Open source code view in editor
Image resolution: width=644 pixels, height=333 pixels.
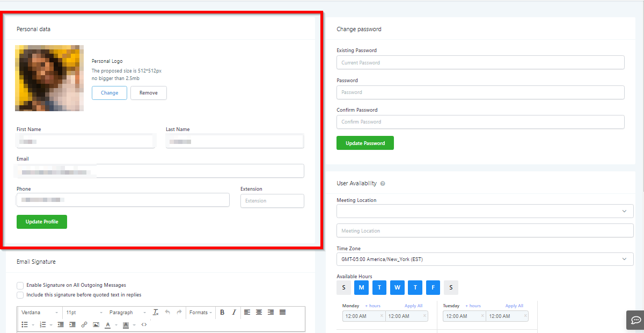point(144,324)
